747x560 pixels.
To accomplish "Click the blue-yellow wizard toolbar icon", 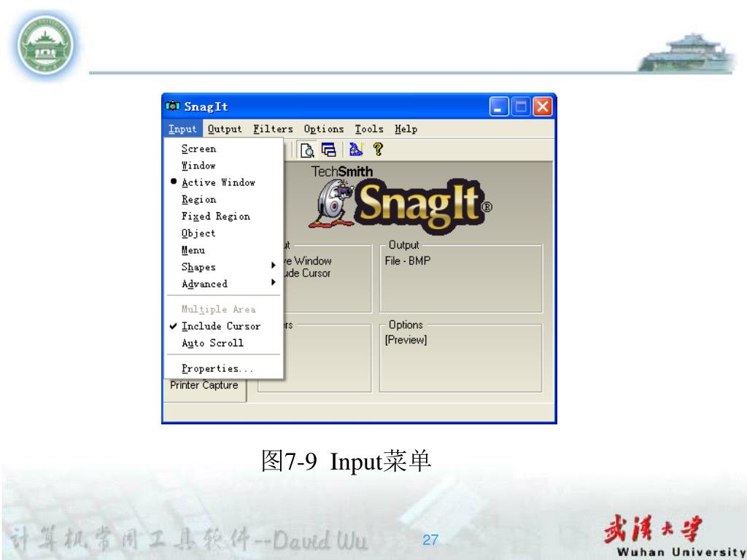I will [356, 149].
